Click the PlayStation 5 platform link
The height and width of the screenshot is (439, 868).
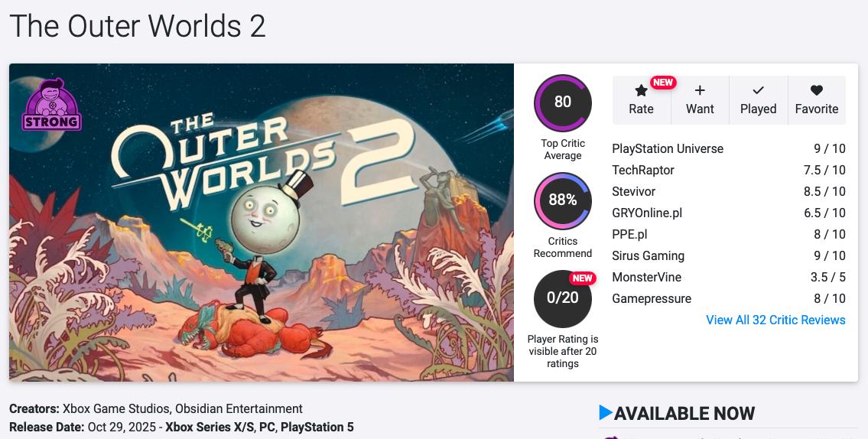click(x=317, y=427)
